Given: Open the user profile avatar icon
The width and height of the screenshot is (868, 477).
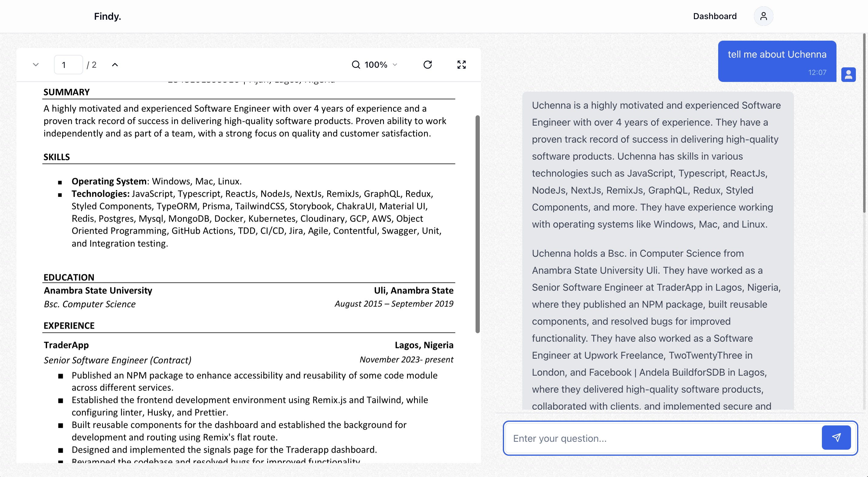Looking at the screenshot, I should point(764,16).
